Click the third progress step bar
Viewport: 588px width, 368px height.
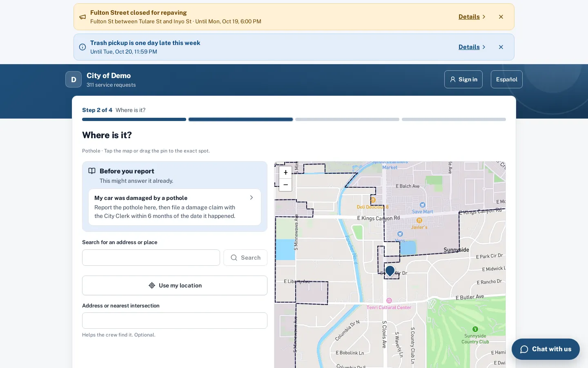pyautogui.click(x=347, y=119)
